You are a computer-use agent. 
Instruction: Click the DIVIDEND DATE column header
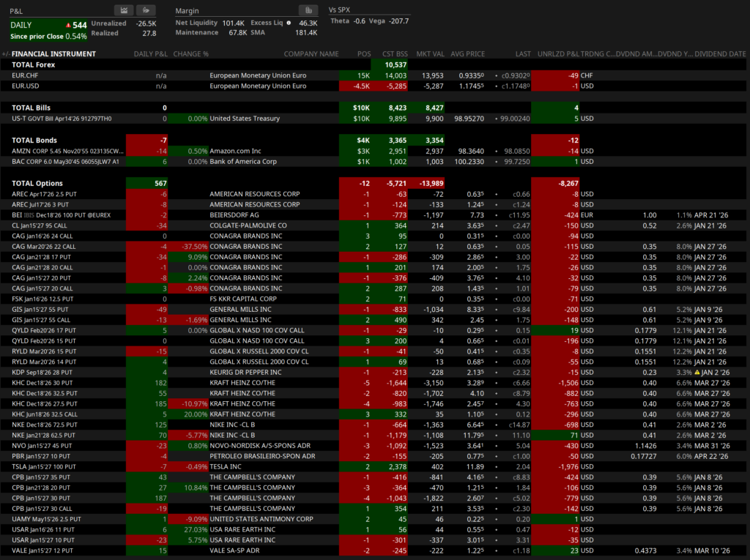click(720, 53)
